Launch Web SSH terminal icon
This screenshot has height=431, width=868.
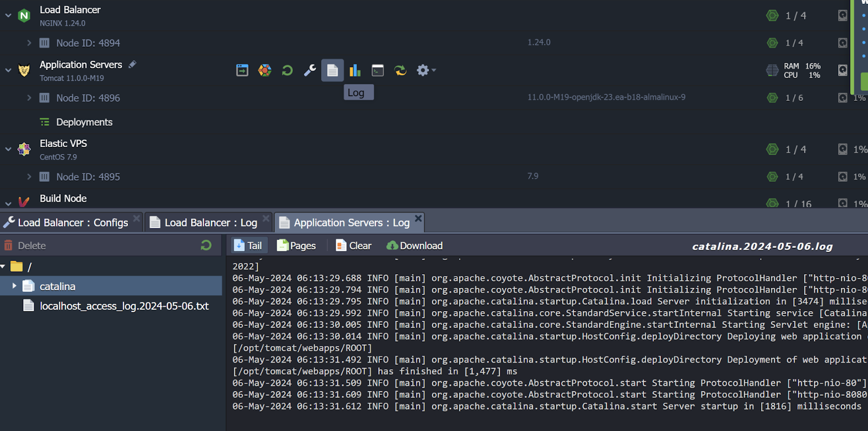(x=378, y=70)
